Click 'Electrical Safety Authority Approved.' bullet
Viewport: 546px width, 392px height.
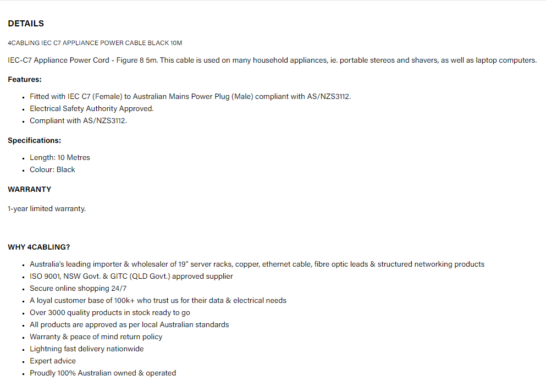pos(91,108)
